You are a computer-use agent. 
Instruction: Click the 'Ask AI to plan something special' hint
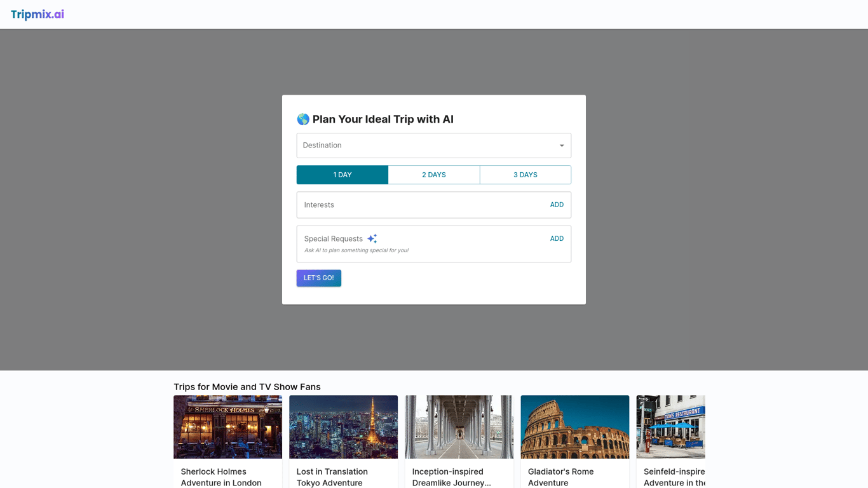click(x=356, y=250)
